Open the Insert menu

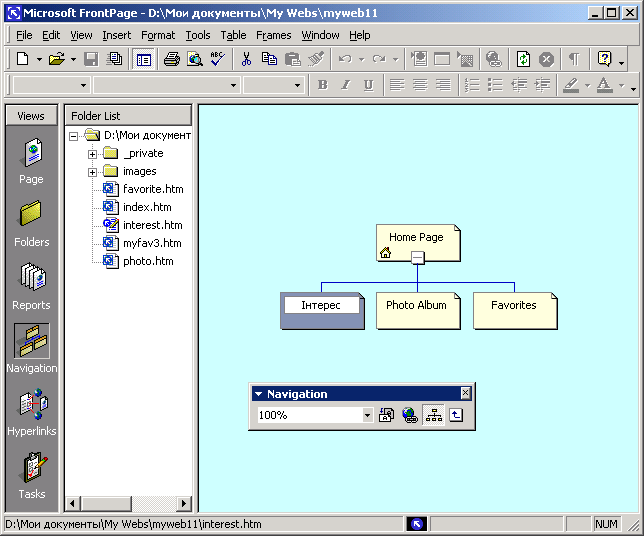[117, 35]
